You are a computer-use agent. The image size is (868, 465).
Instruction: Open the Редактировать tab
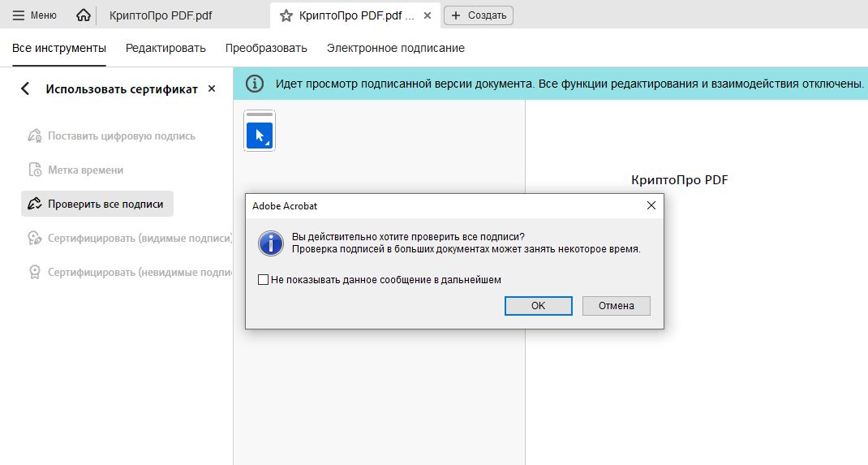click(x=165, y=48)
